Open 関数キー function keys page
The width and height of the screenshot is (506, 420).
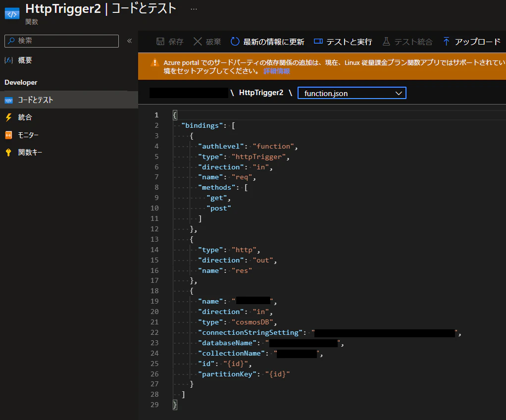coord(30,152)
